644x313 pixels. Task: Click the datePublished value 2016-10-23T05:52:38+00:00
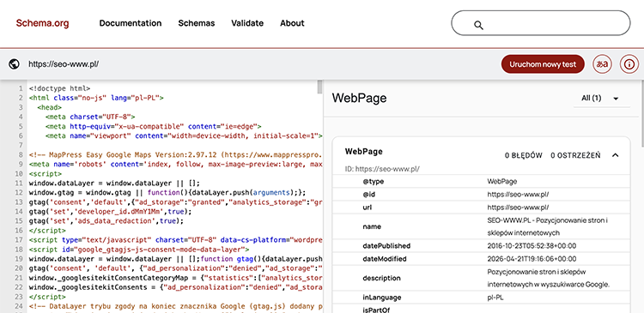click(x=532, y=246)
